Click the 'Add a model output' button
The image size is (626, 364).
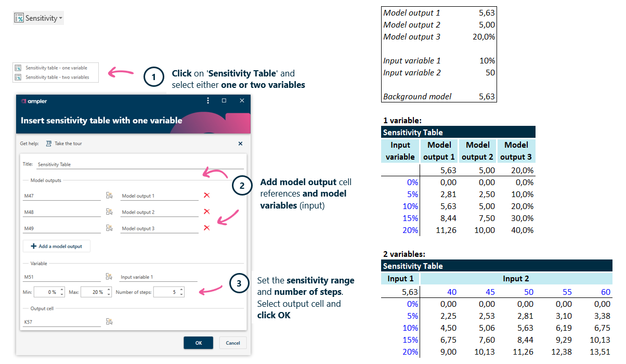coord(56,245)
